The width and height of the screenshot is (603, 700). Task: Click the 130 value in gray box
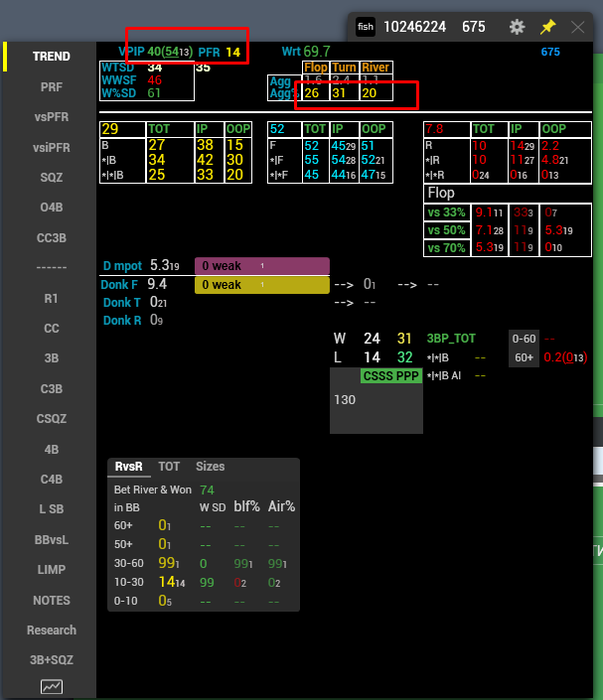(345, 400)
